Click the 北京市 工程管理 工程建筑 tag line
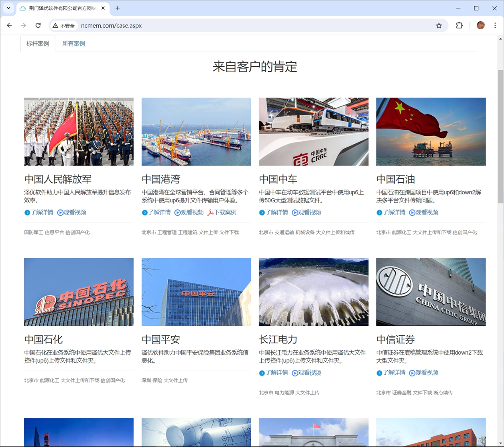Viewport: 504px width, 447px height. point(190,233)
